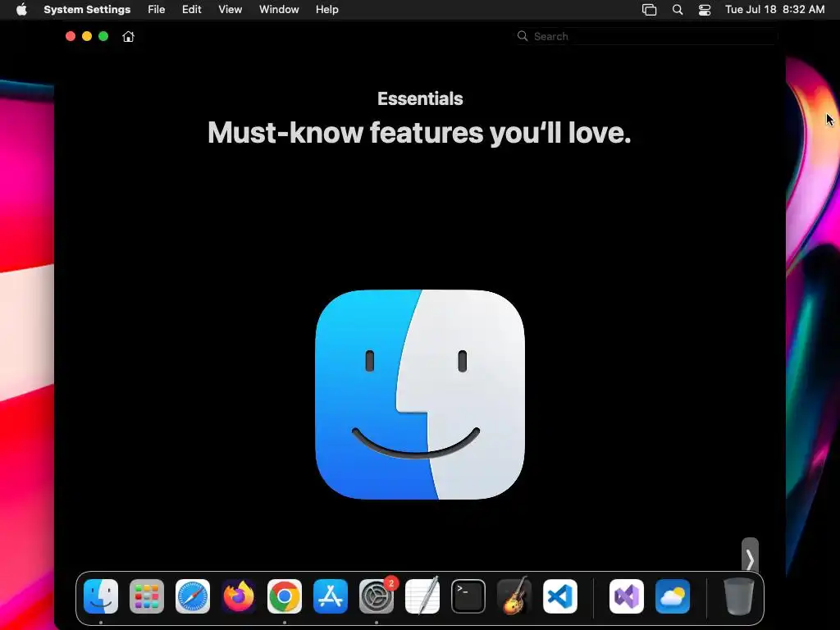The height and width of the screenshot is (630, 840).
Task: Open the View menu
Action: pyautogui.click(x=230, y=10)
